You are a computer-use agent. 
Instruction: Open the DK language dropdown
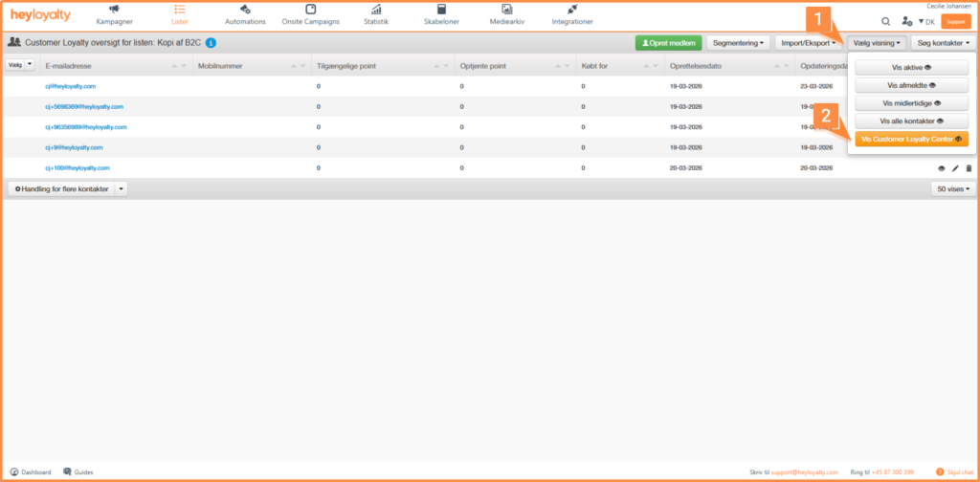click(x=926, y=22)
